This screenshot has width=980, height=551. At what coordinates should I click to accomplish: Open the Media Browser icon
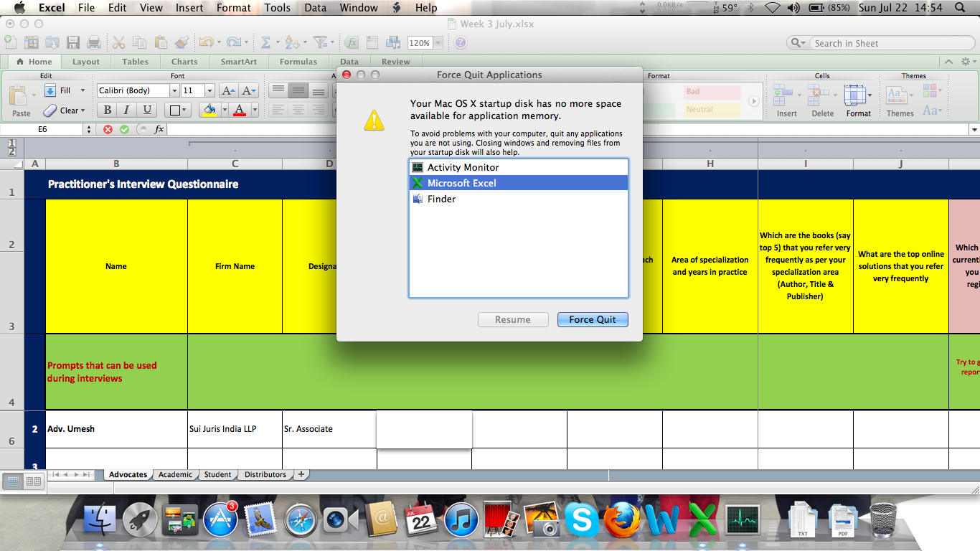click(x=393, y=42)
